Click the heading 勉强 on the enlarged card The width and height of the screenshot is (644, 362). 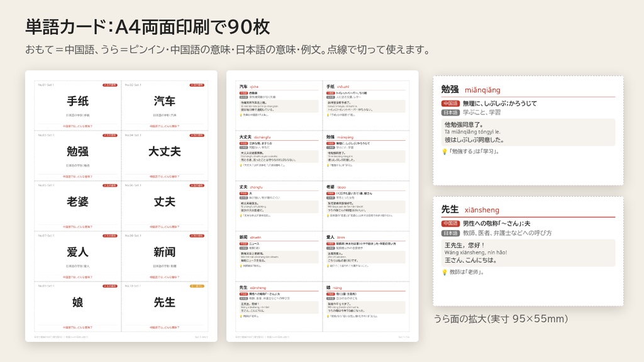pyautogui.click(x=450, y=89)
